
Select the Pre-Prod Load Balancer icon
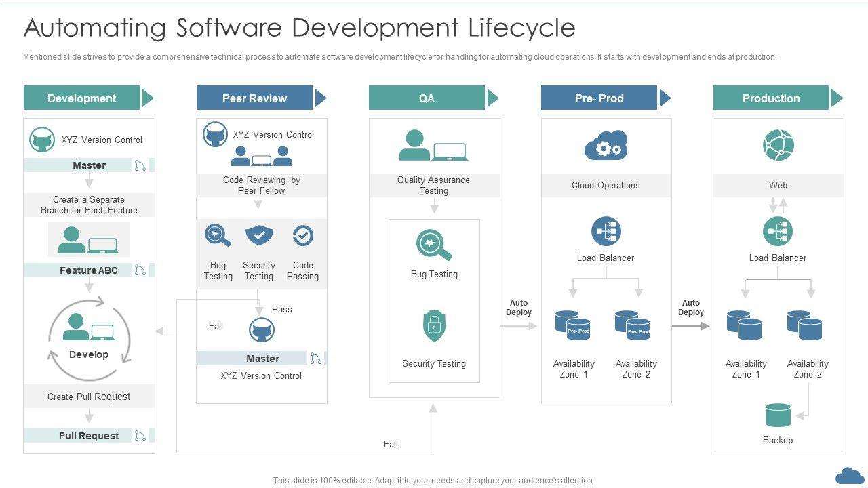pos(606,232)
